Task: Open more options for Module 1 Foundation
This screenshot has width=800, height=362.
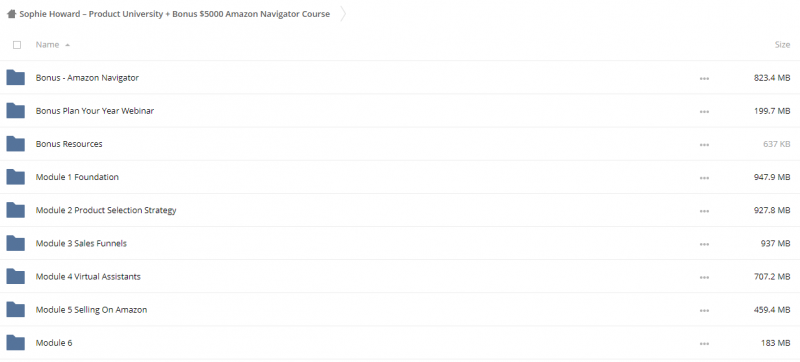Action: tap(704, 178)
